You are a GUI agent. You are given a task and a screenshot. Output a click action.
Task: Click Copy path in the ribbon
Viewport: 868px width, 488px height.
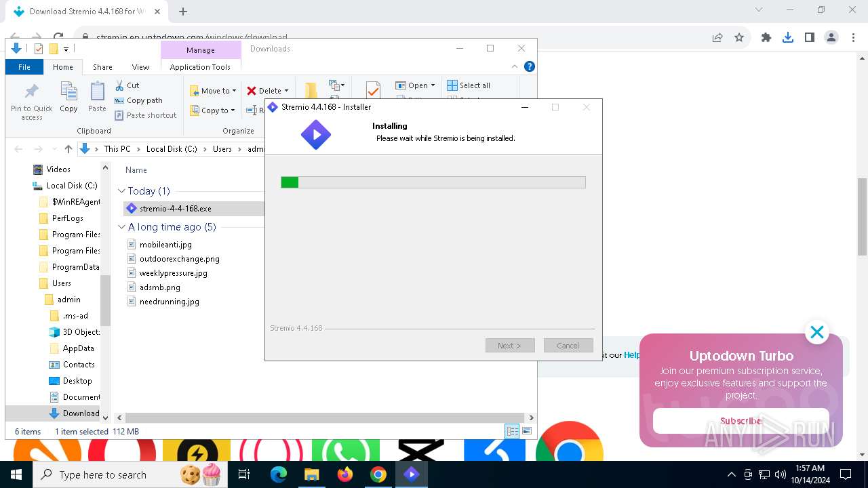(138, 100)
